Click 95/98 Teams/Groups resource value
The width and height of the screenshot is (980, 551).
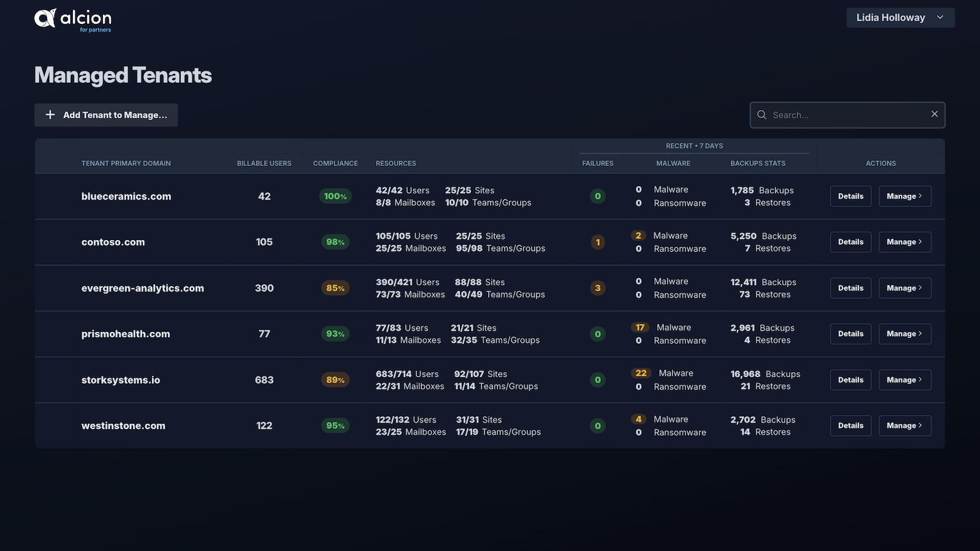pos(500,248)
